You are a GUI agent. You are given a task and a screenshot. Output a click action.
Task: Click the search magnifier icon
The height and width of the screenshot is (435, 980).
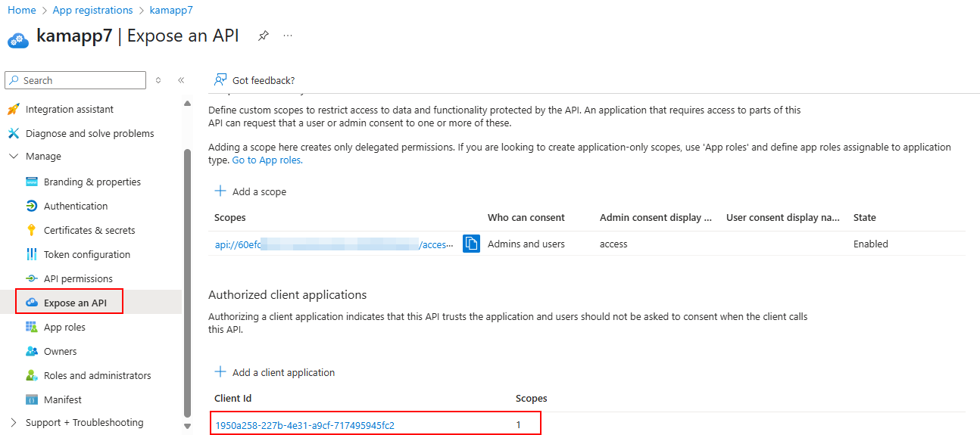[x=14, y=80]
